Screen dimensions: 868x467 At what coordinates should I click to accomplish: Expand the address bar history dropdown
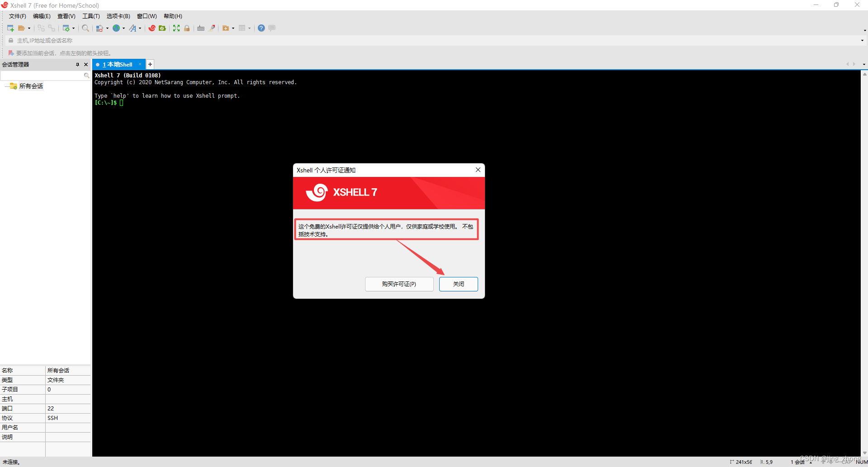click(x=862, y=41)
